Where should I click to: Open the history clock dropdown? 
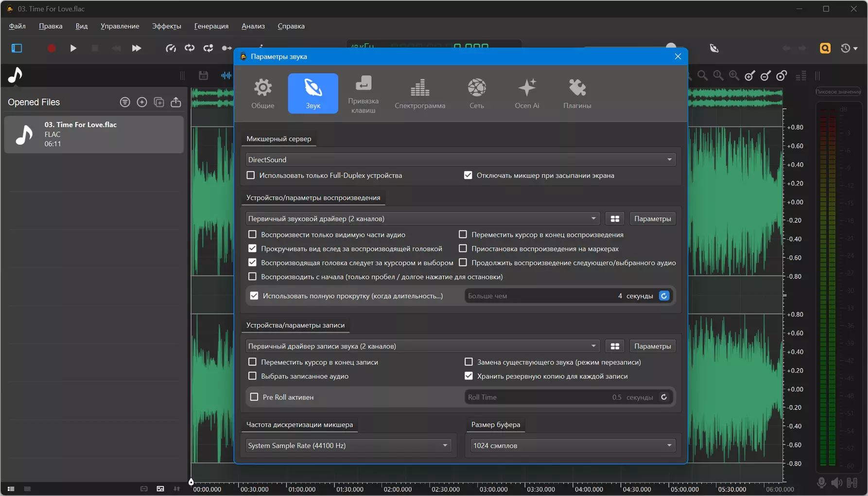tap(849, 48)
